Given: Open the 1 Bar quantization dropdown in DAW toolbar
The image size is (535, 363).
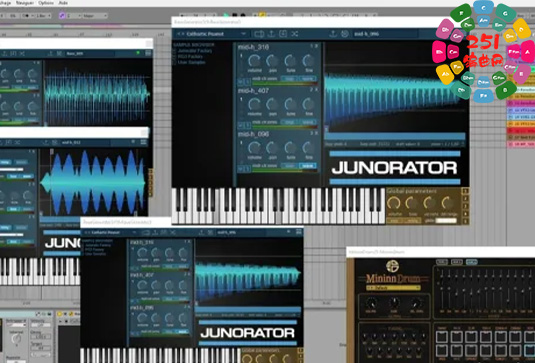Looking at the screenshot, I should 43,16.
